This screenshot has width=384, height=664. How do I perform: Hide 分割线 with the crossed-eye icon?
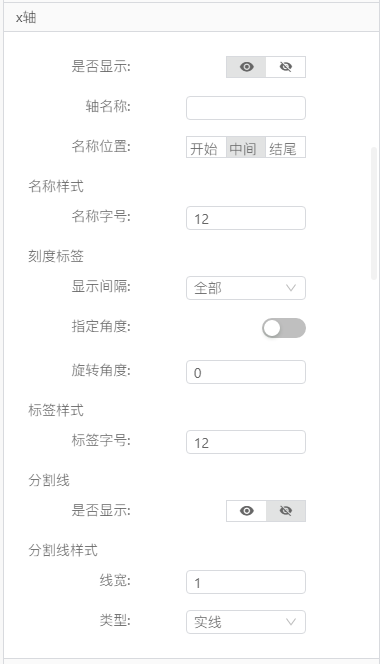point(286,511)
